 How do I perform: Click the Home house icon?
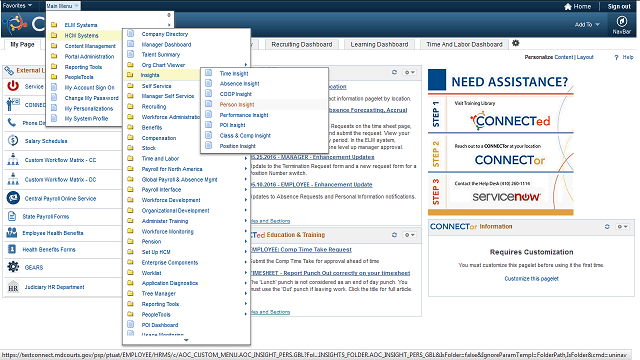[x=568, y=7]
